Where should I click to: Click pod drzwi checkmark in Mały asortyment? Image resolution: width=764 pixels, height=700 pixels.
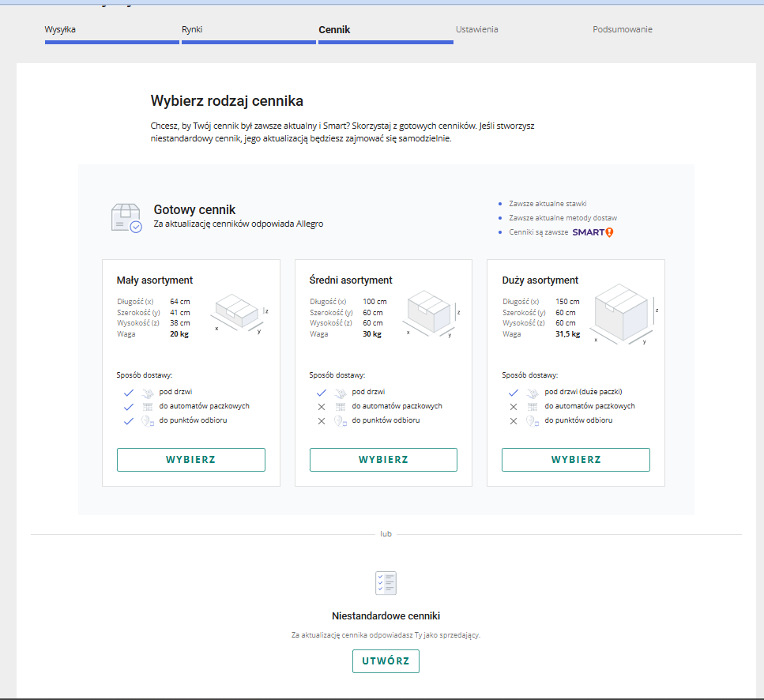pos(128,392)
